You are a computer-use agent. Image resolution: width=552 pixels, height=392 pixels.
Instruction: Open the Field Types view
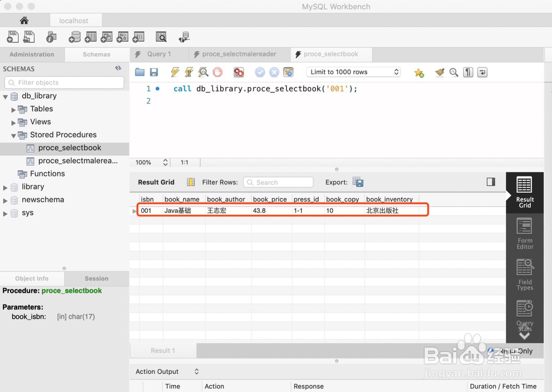click(x=525, y=275)
